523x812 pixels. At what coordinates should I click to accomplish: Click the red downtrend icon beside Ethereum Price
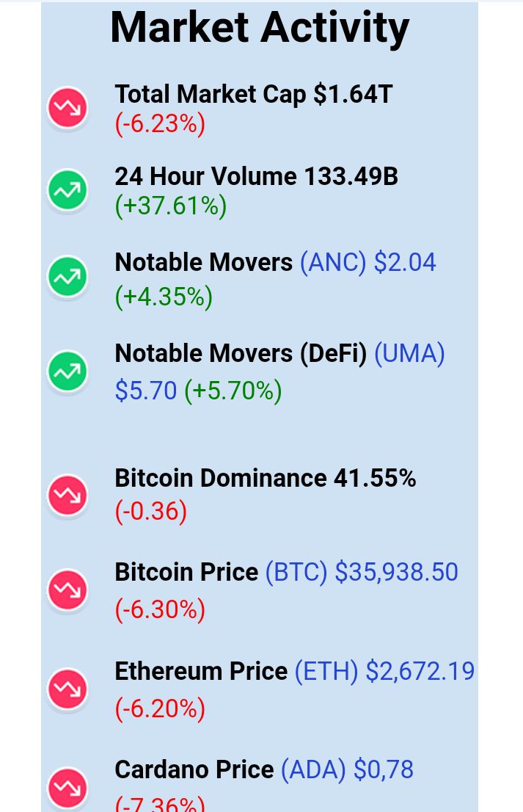pyautogui.click(x=67, y=689)
